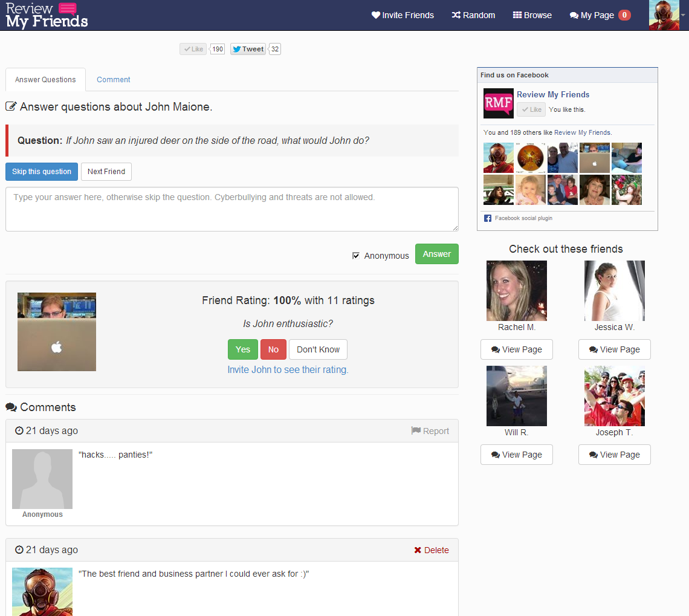Click the edit pencil icon beside heading
This screenshot has width=689, height=616.
[11, 106]
